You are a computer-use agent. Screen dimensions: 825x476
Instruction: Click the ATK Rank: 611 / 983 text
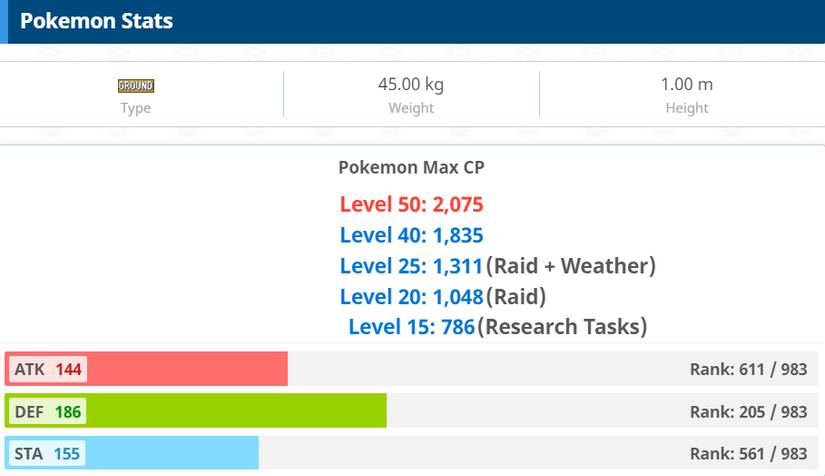point(748,369)
